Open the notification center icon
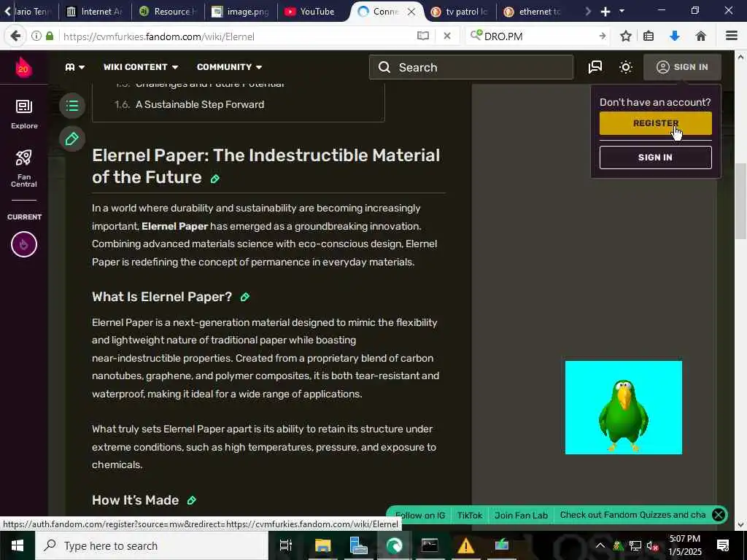The height and width of the screenshot is (560, 747). pyautogui.click(x=723, y=545)
